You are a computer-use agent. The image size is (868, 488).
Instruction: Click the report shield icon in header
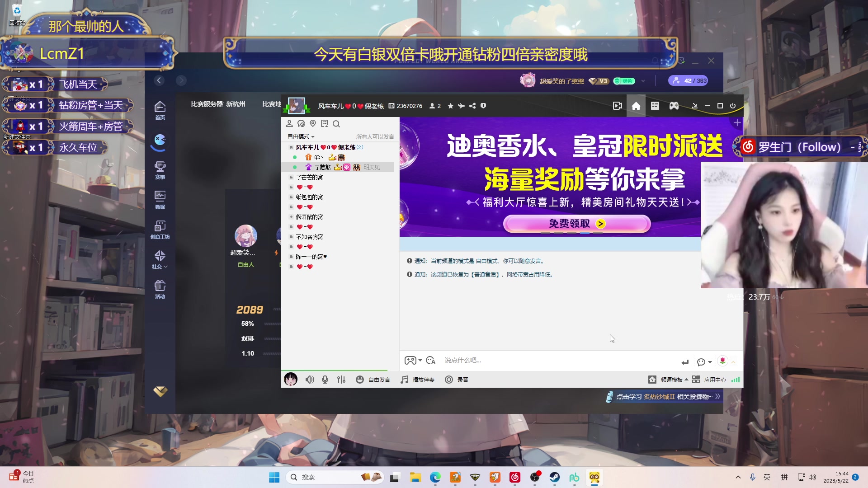click(x=483, y=106)
